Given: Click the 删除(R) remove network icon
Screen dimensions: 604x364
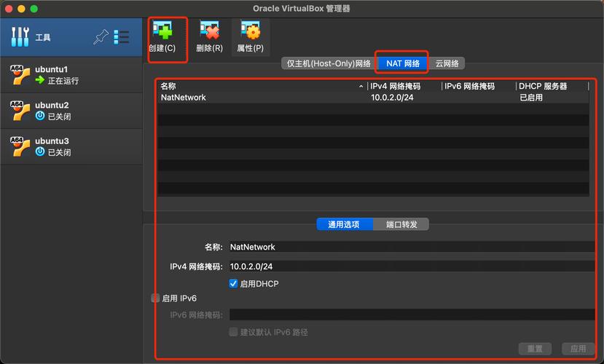Looking at the screenshot, I should point(209,30).
